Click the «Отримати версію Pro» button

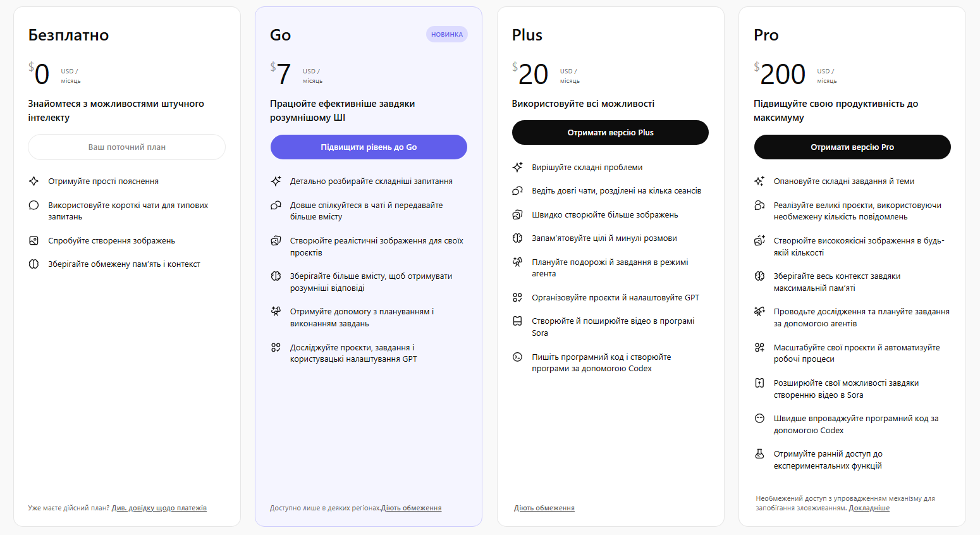pos(852,147)
